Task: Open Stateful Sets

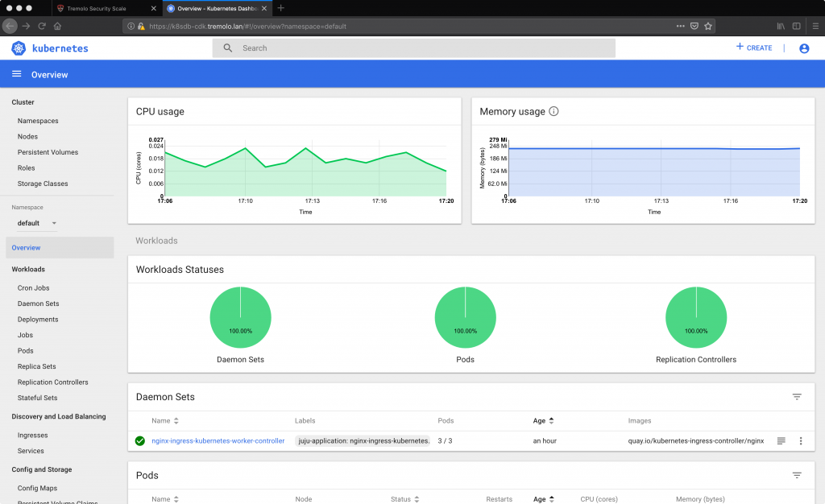Action: tap(37, 399)
